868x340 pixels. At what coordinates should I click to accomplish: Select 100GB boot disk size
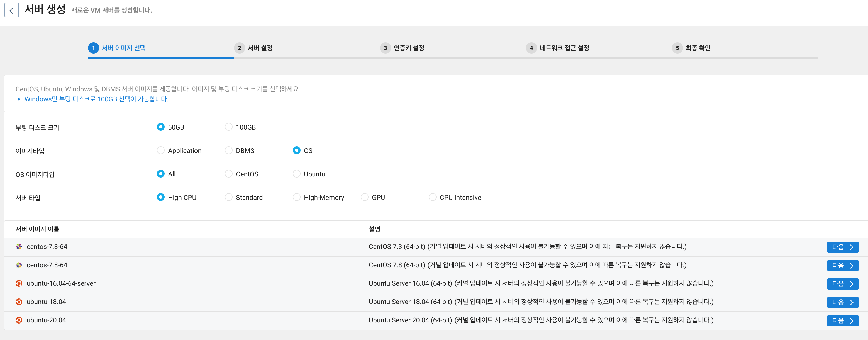(228, 127)
